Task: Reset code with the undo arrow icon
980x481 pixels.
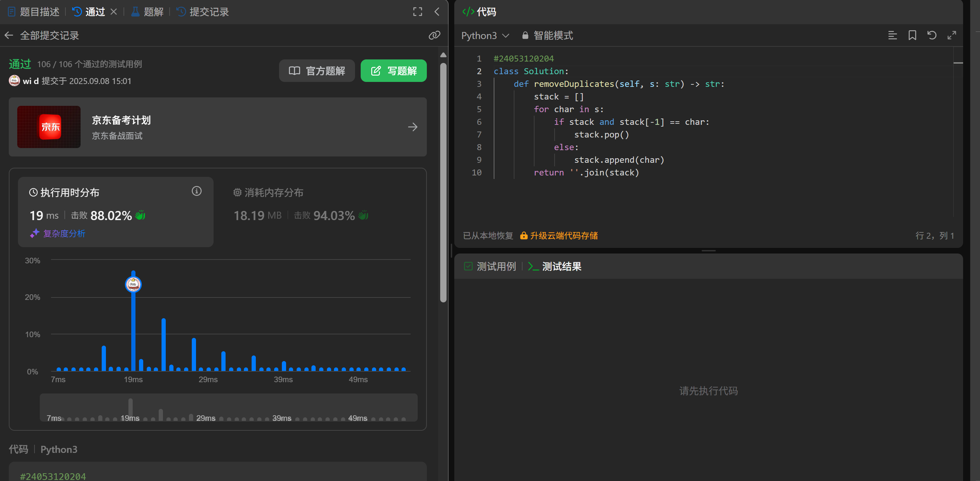Action: [x=932, y=36]
